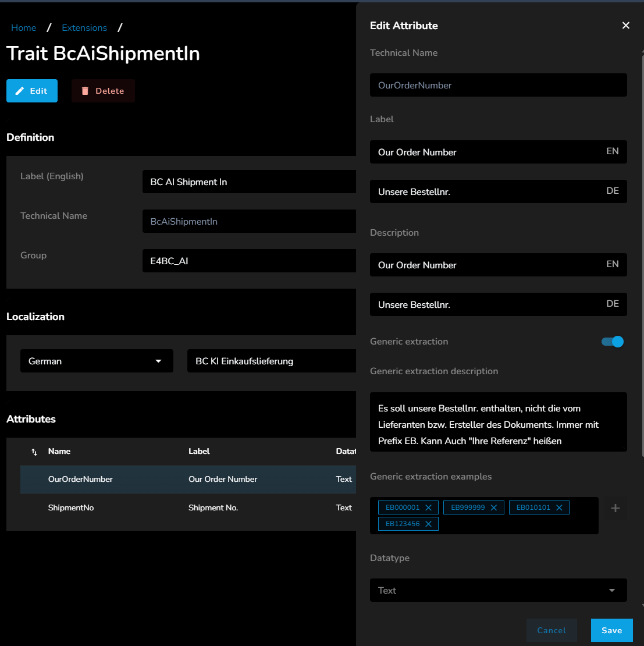Remove the EB123456 example tag

pyautogui.click(x=428, y=524)
